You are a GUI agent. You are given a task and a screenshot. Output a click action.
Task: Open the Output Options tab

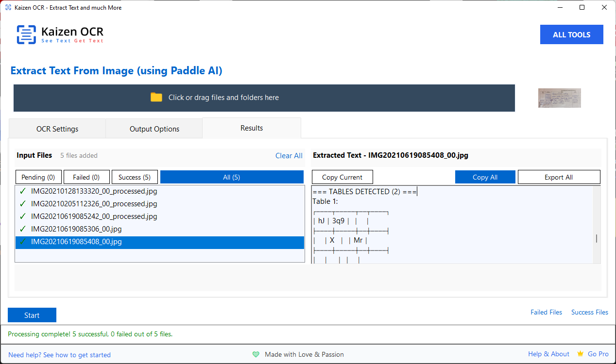(x=154, y=129)
